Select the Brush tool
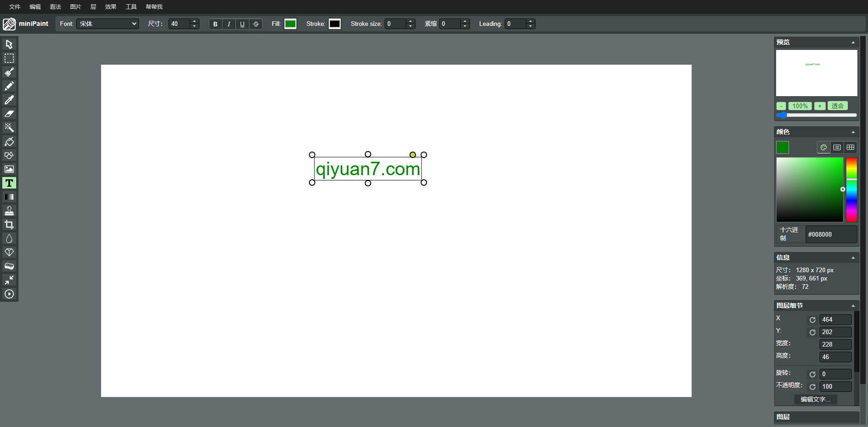 [x=9, y=72]
